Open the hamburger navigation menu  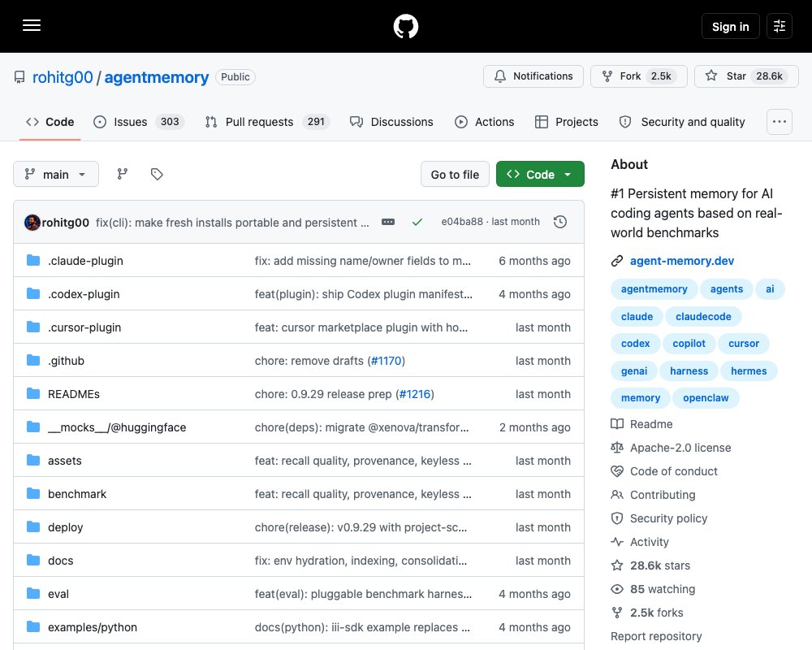click(32, 25)
